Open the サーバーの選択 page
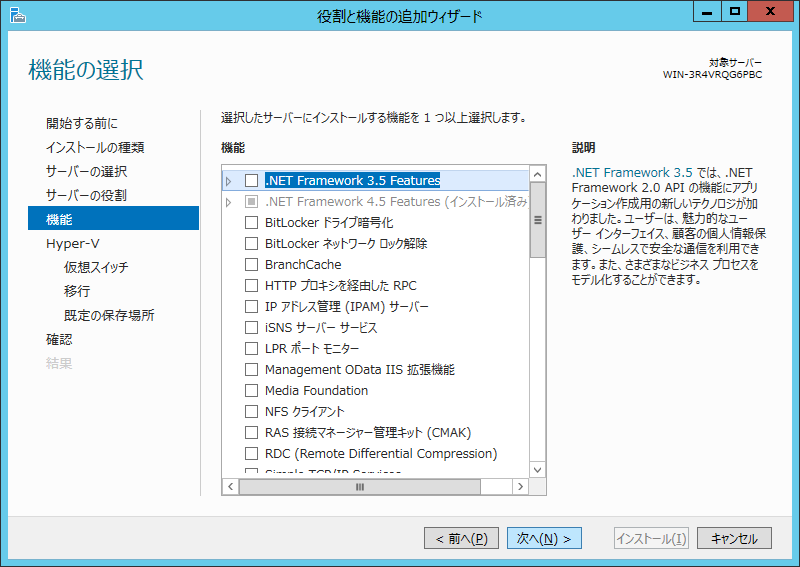This screenshot has height=567, width=800. point(86,171)
